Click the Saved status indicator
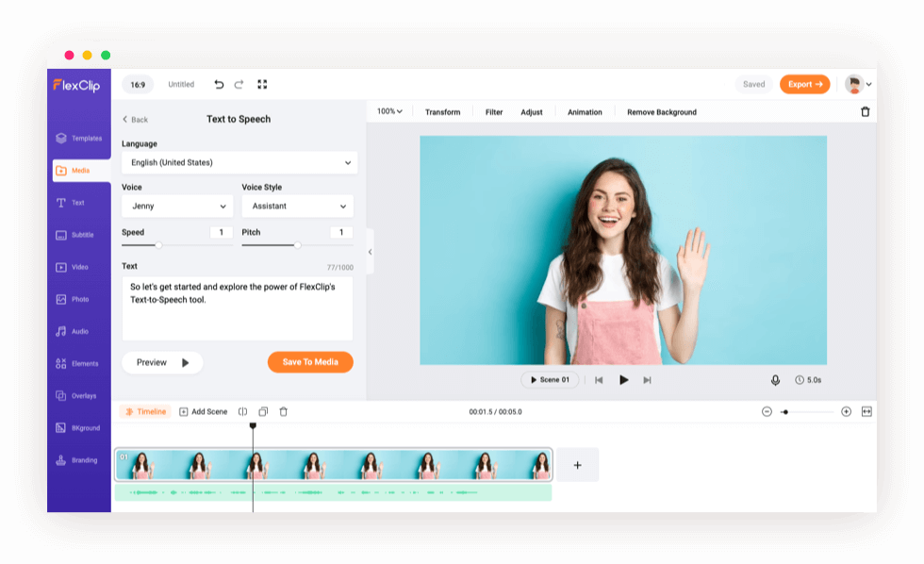924x564 pixels. 753,84
